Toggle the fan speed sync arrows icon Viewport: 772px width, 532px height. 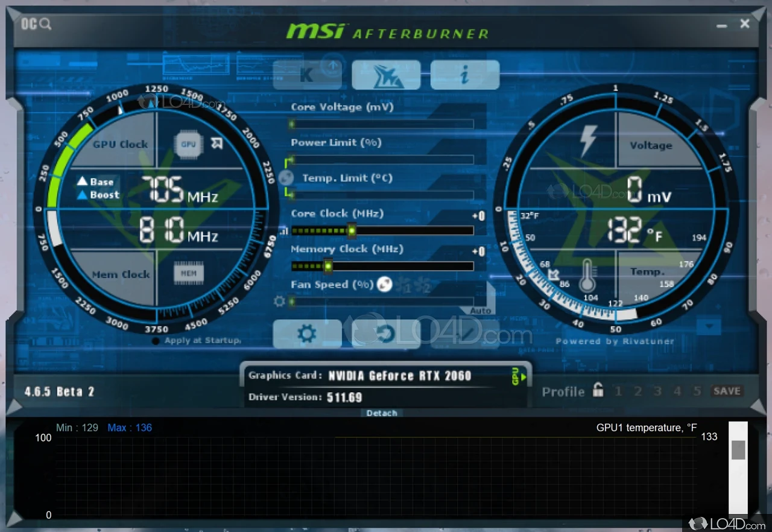[384, 283]
